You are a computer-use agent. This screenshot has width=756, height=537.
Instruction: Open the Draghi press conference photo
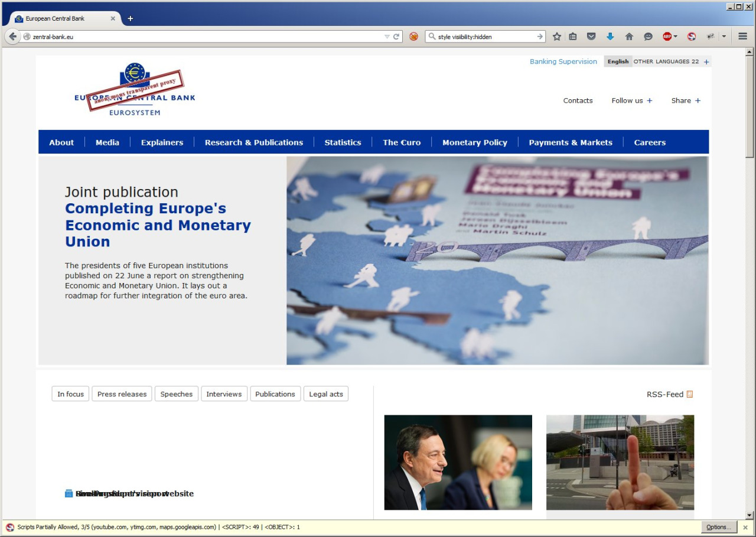(458, 463)
